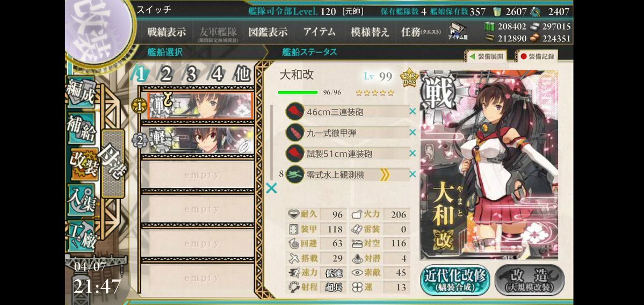The width and height of the screenshot is (644, 305).
Task: Expand the 装備展開 equipment panel
Action: tap(486, 56)
